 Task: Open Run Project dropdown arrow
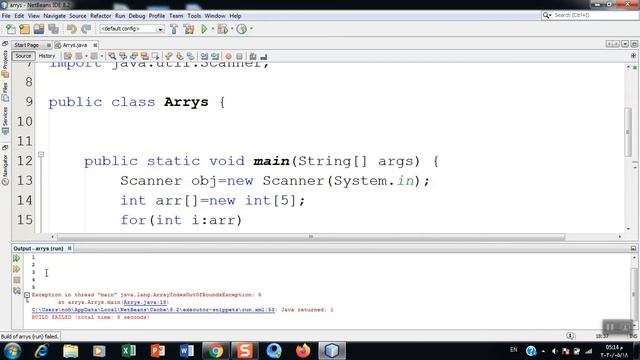pyautogui.click(x=213, y=29)
